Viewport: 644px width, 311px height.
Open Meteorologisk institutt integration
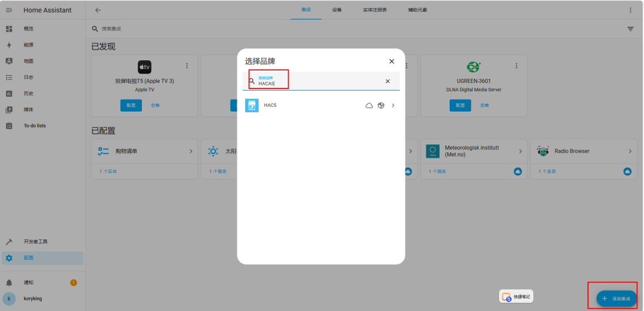pyautogui.click(x=474, y=151)
